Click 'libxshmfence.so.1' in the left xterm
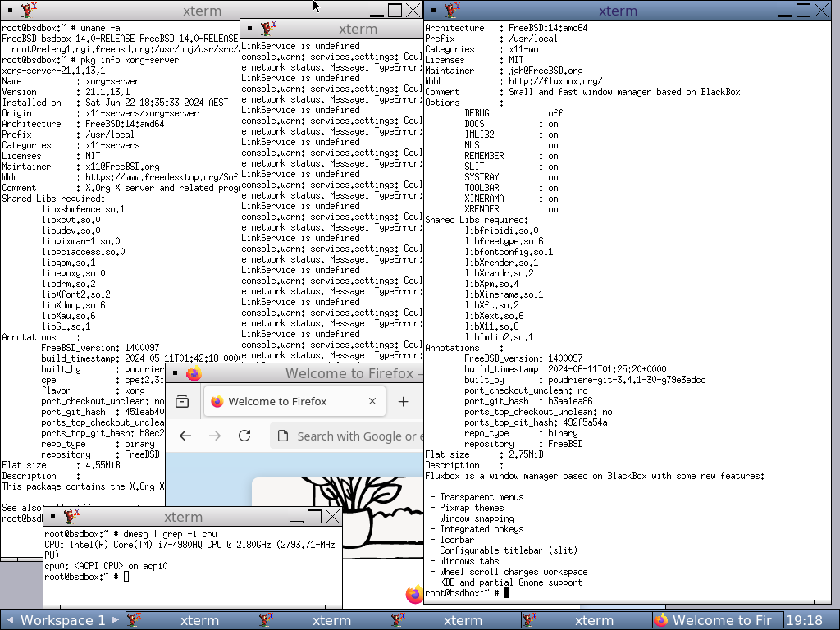 coord(83,209)
